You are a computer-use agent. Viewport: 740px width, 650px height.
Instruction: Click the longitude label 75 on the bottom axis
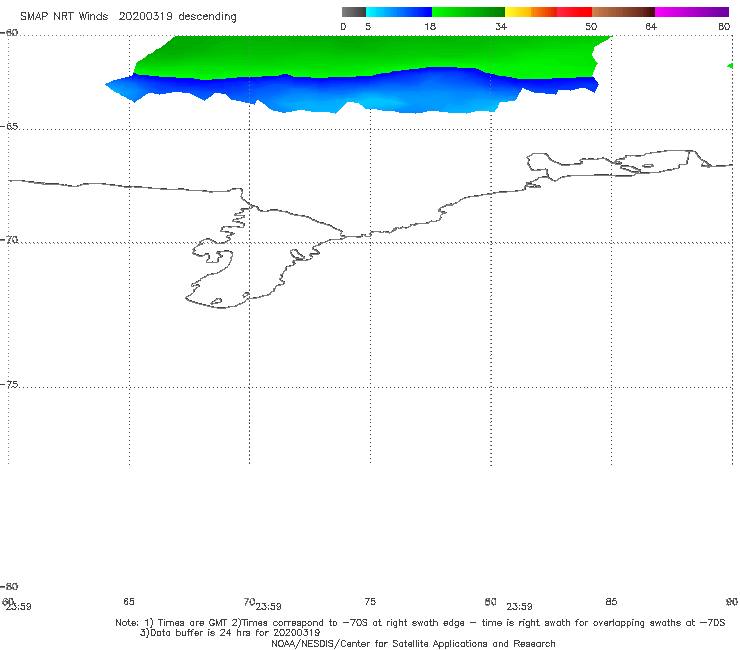pos(370,601)
